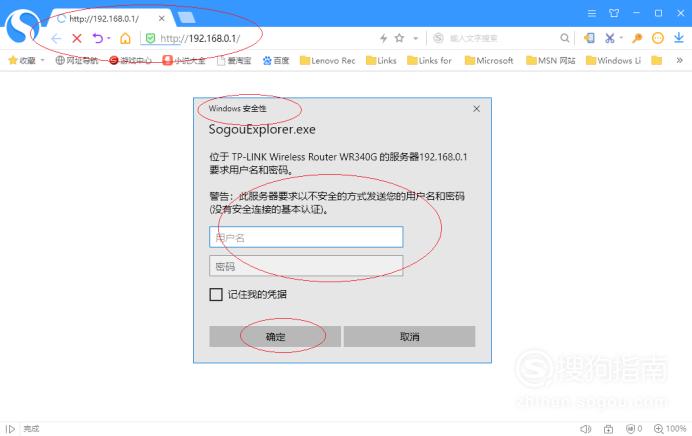Click the magnifier search icon
692x436 pixels.
point(564,38)
